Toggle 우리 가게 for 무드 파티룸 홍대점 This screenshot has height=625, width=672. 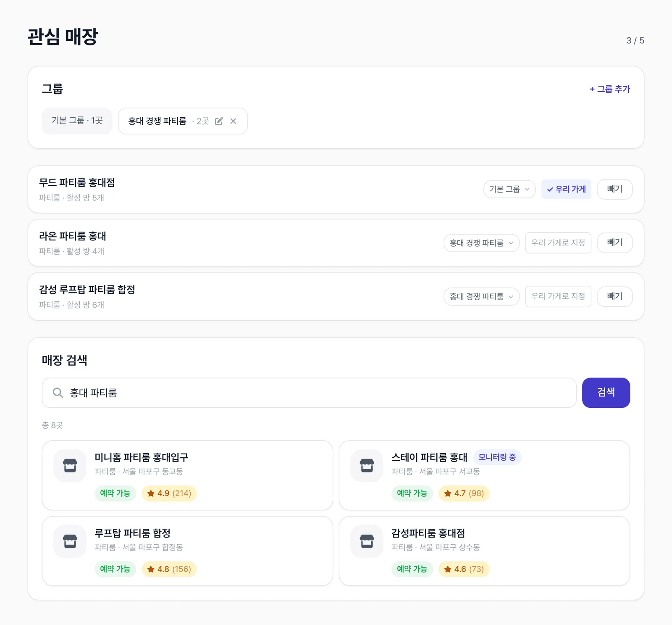[x=566, y=189]
